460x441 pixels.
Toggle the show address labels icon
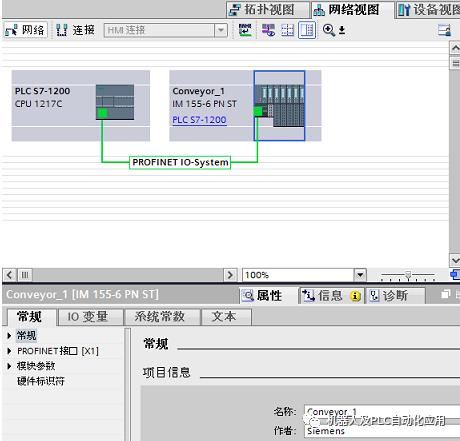268,30
